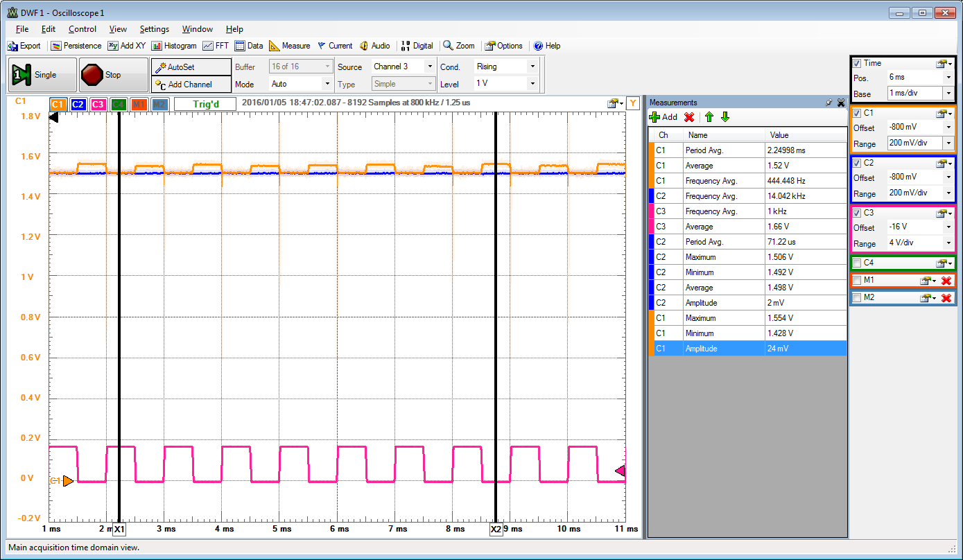Enable the C4 channel checkbox
963x560 pixels.
[x=858, y=263]
